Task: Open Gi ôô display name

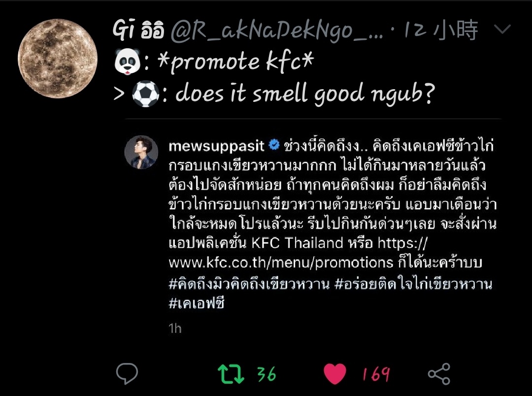Action: pyautogui.click(x=138, y=30)
